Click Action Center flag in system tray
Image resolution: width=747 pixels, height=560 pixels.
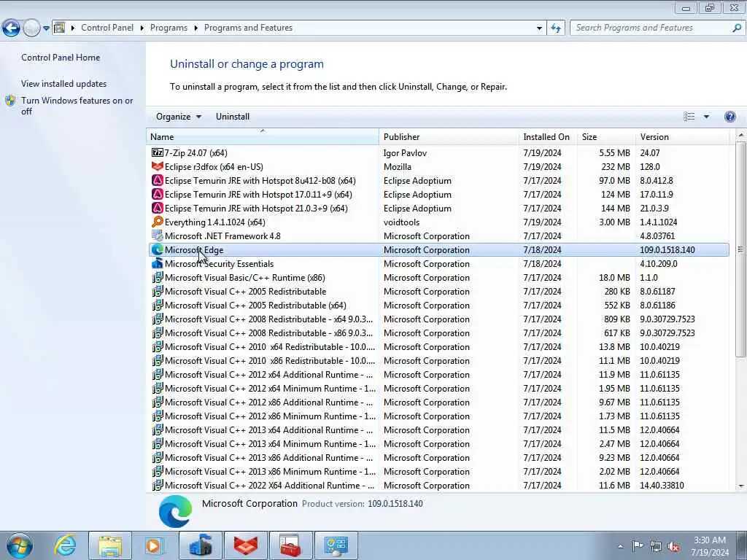pos(638,545)
